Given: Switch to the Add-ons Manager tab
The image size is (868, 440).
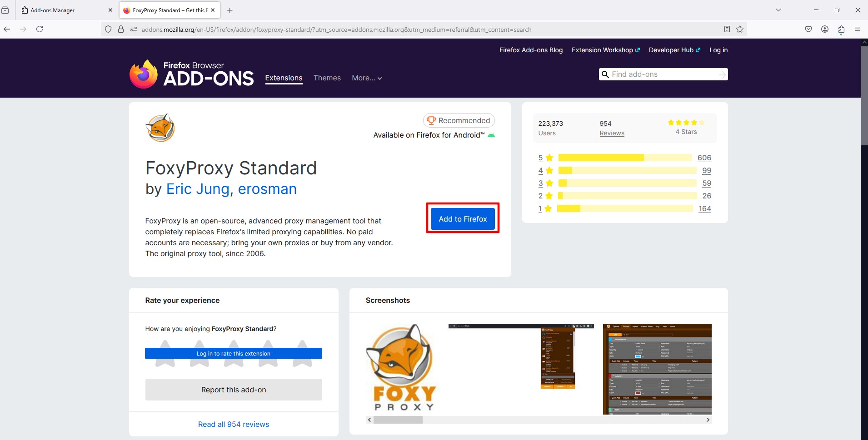Looking at the screenshot, I should click(64, 10).
